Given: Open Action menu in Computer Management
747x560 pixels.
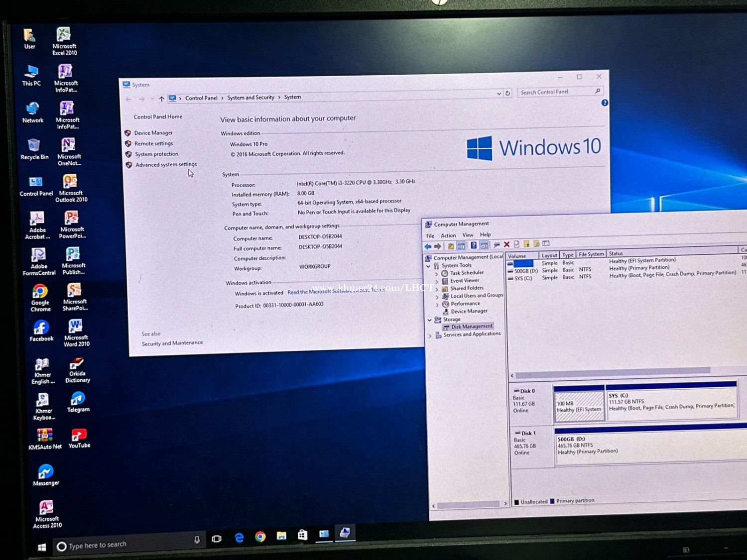Looking at the screenshot, I should (448, 235).
